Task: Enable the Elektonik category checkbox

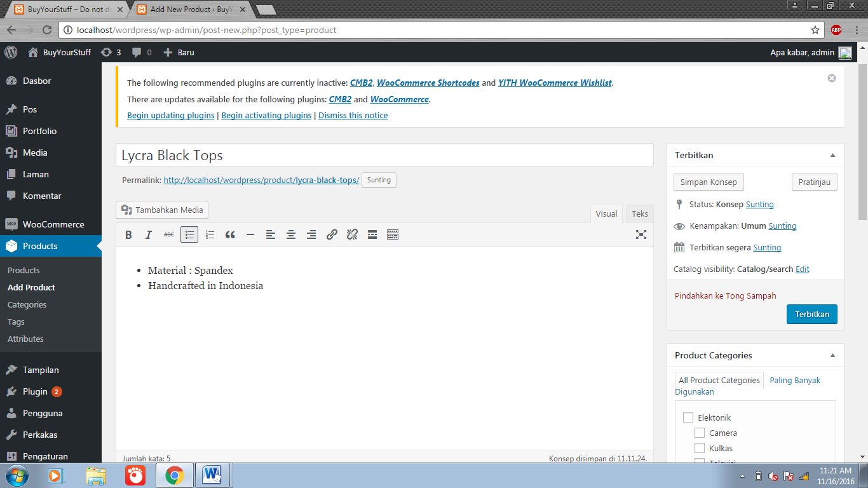Action: click(688, 417)
